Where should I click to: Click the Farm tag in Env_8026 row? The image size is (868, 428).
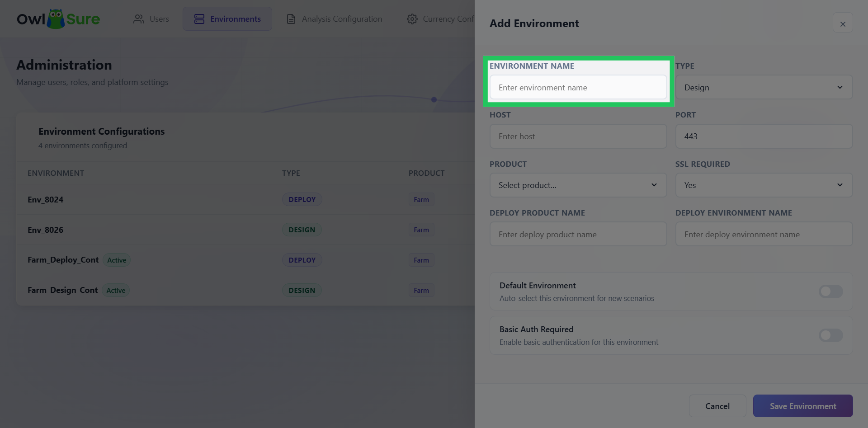pyautogui.click(x=421, y=230)
